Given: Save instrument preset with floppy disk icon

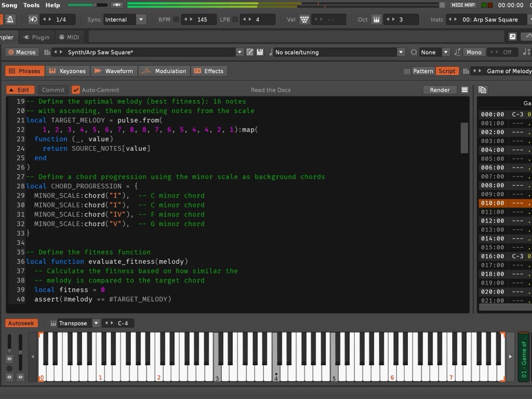Looking at the screenshot, I should pyautogui.click(x=260, y=52).
